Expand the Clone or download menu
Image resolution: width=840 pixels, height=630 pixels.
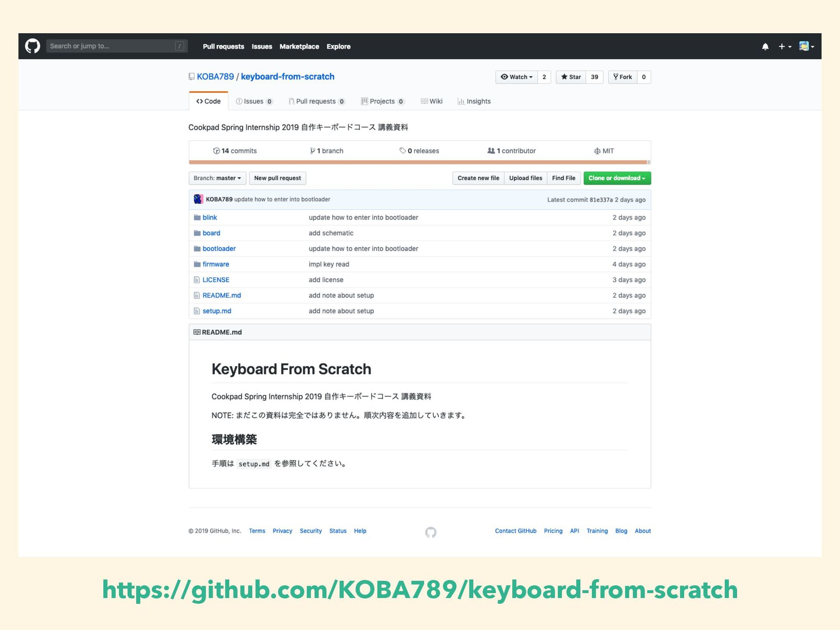(x=617, y=178)
